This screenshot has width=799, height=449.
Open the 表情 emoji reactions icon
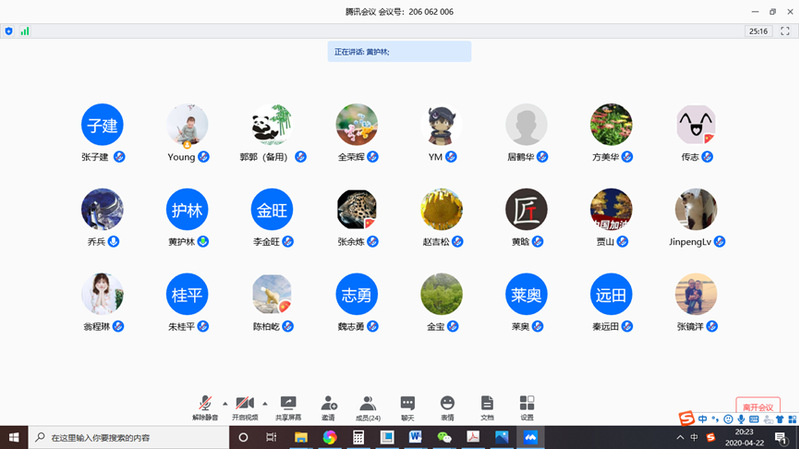[447, 405]
